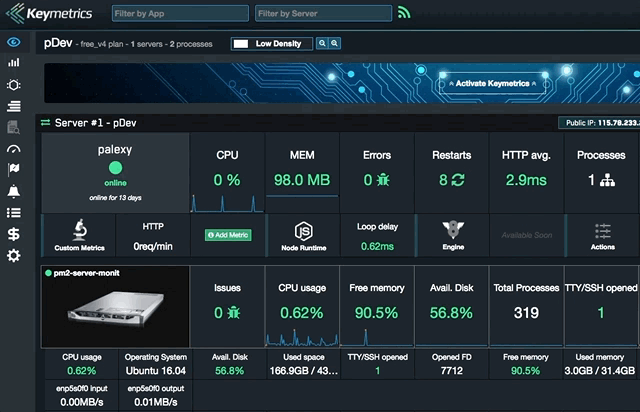Click the online for 13 days text
The width and height of the screenshot is (640, 412).
click(116, 198)
